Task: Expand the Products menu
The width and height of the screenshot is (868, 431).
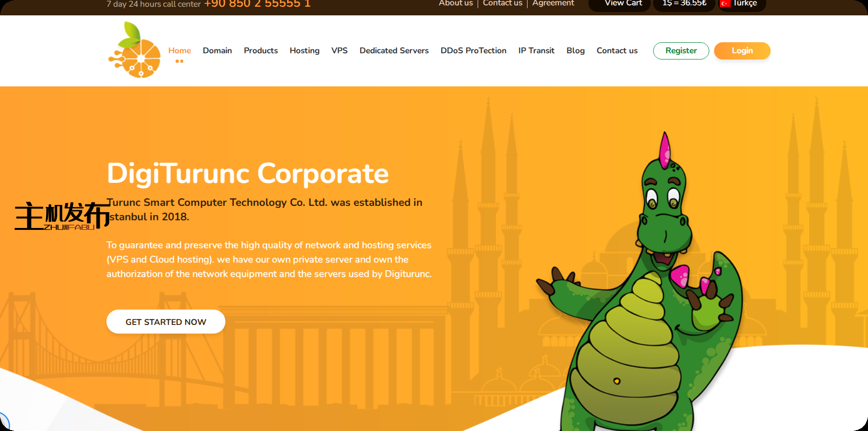Action: pos(260,50)
